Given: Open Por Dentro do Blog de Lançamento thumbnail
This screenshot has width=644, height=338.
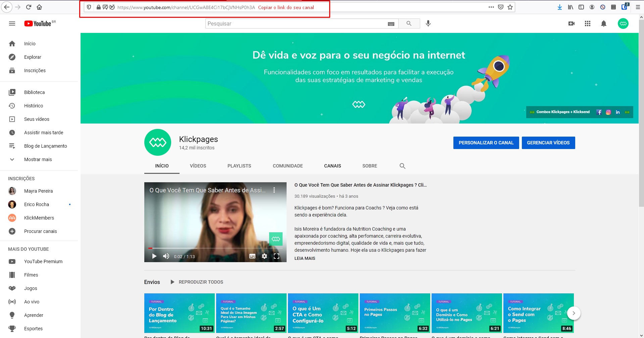Looking at the screenshot, I should 180,313.
